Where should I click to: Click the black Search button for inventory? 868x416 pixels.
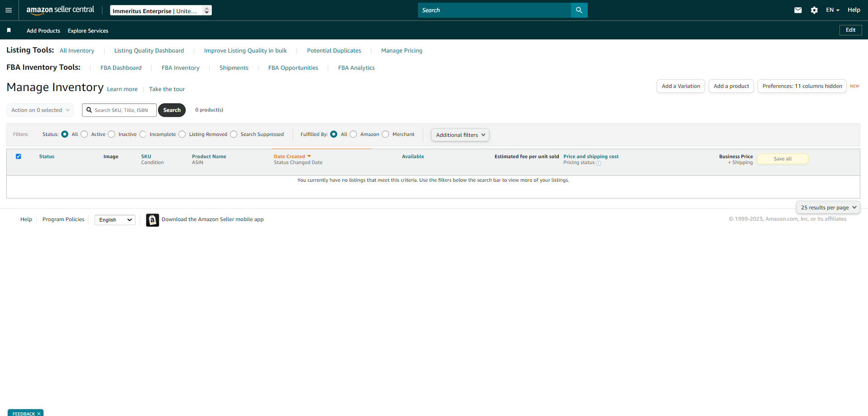click(x=172, y=110)
